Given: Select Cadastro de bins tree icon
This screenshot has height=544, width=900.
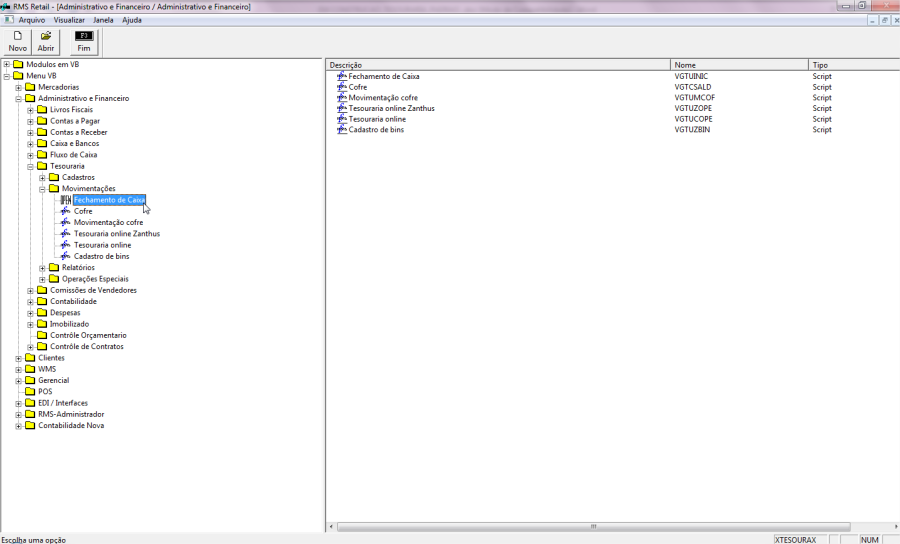Looking at the screenshot, I should pos(65,257).
